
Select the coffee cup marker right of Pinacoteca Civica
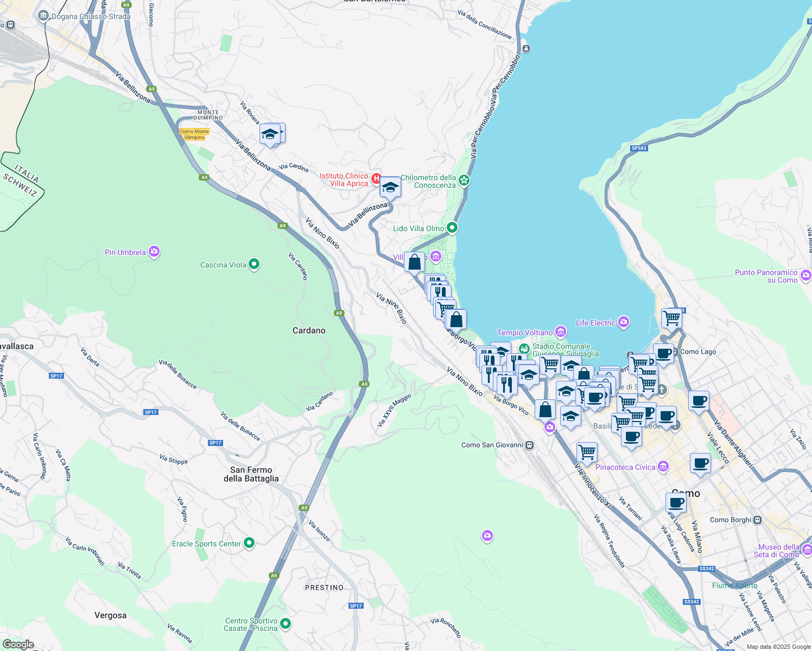point(700,464)
